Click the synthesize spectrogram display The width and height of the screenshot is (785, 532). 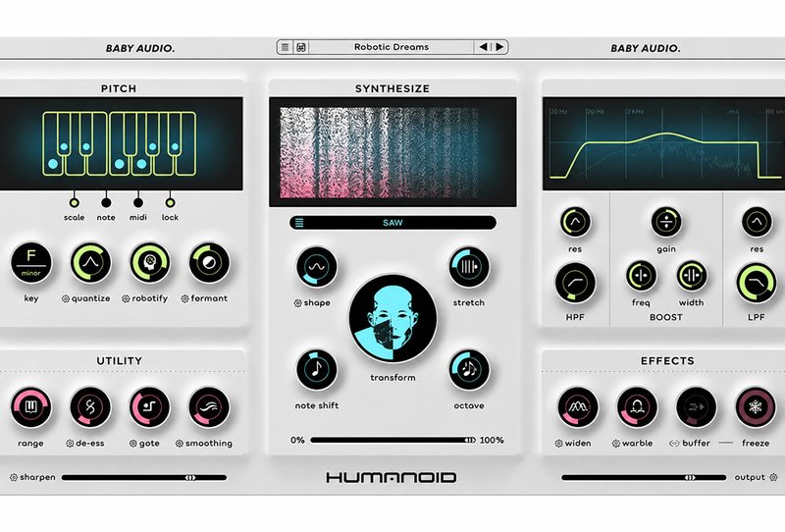(393, 152)
